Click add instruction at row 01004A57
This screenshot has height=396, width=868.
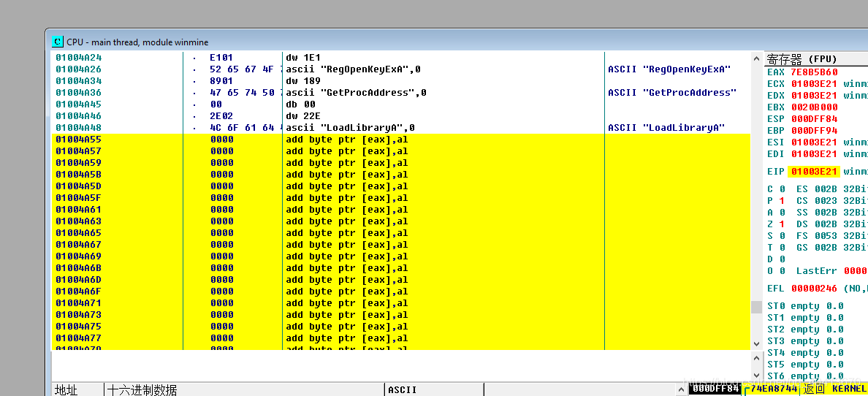click(347, 151)
